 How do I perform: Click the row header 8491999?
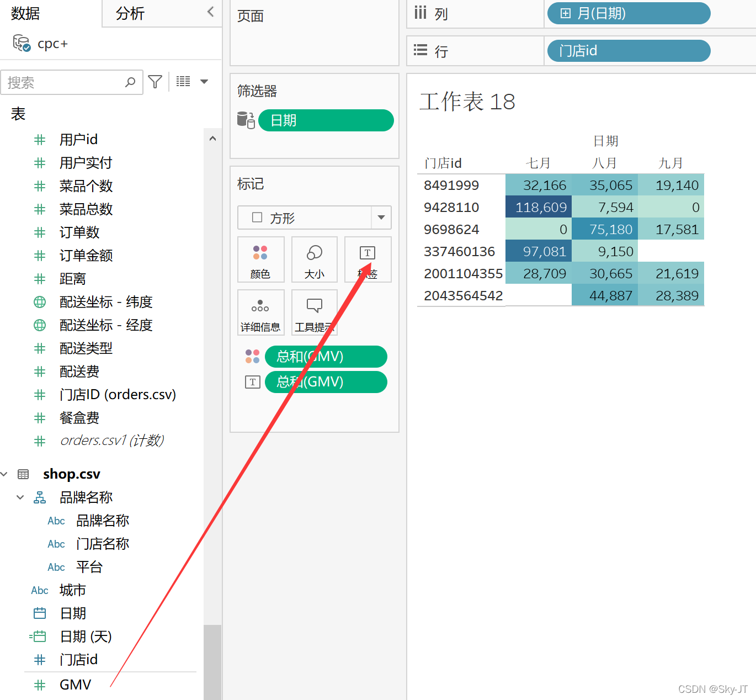coord(451,185)
